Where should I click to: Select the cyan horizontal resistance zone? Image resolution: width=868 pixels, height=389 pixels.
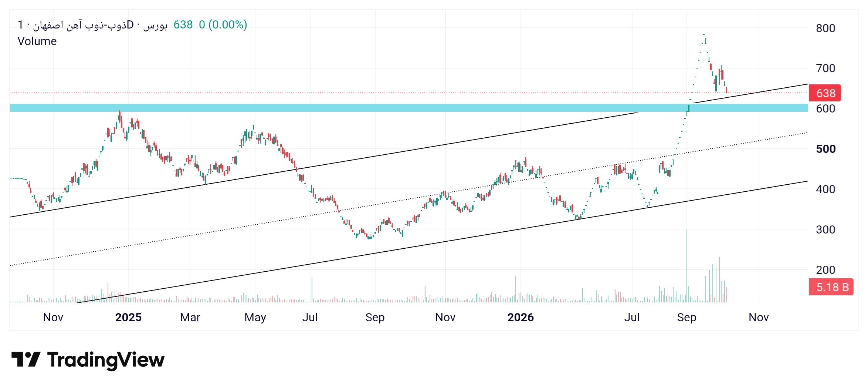408,108
